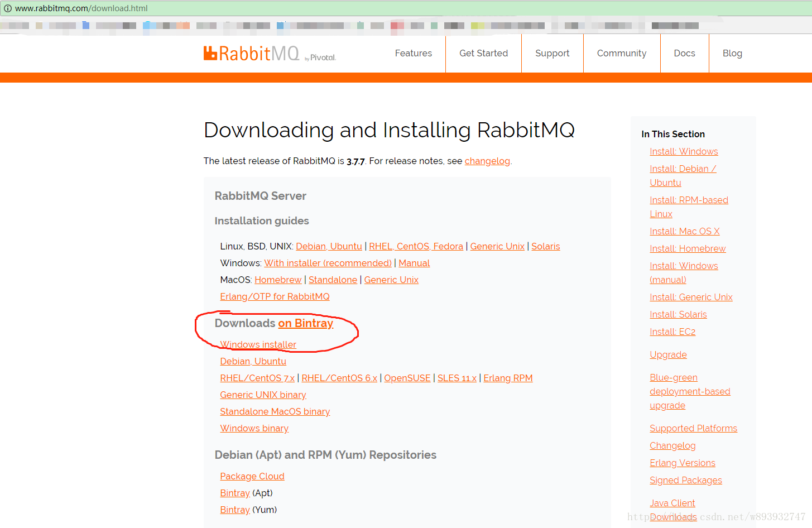
Task: Open RHEL/CentOS 6.x download link
Action: 339,378
